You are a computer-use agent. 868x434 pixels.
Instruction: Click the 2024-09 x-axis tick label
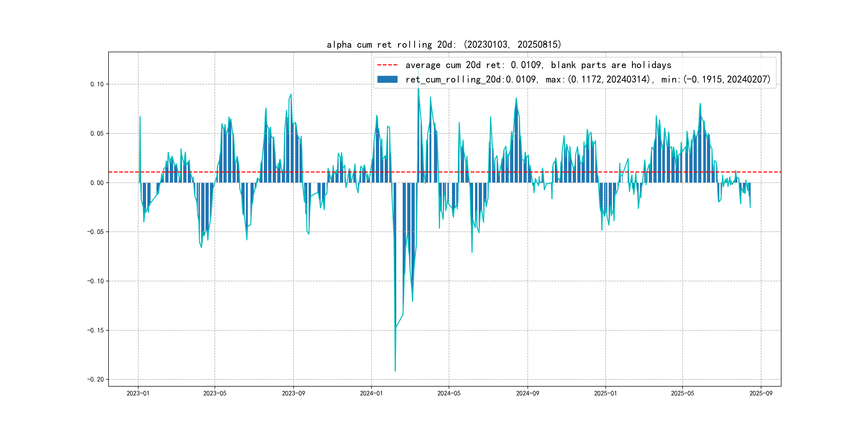click(527, 393)
